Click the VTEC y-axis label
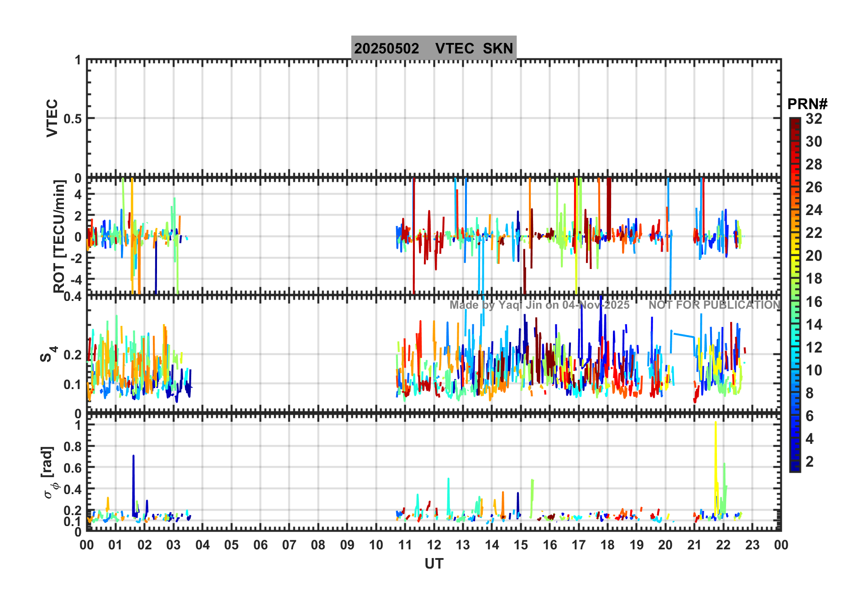 (x=52, y=118)
